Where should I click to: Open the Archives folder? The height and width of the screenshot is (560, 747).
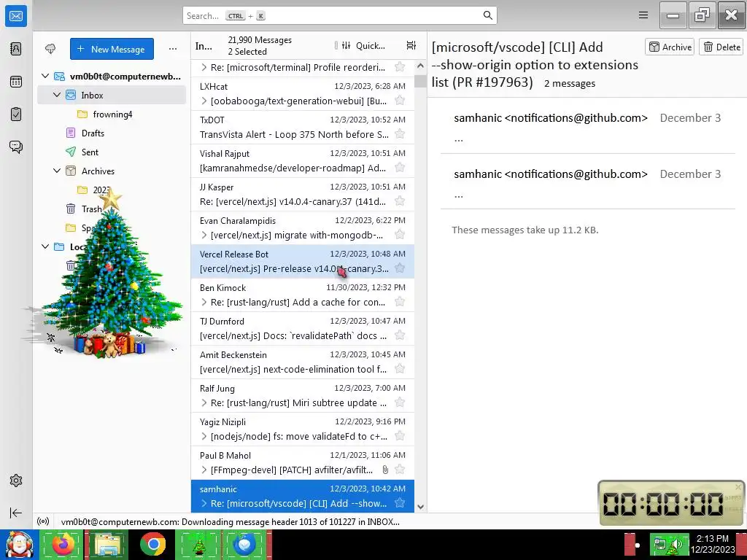click(112, 171)
